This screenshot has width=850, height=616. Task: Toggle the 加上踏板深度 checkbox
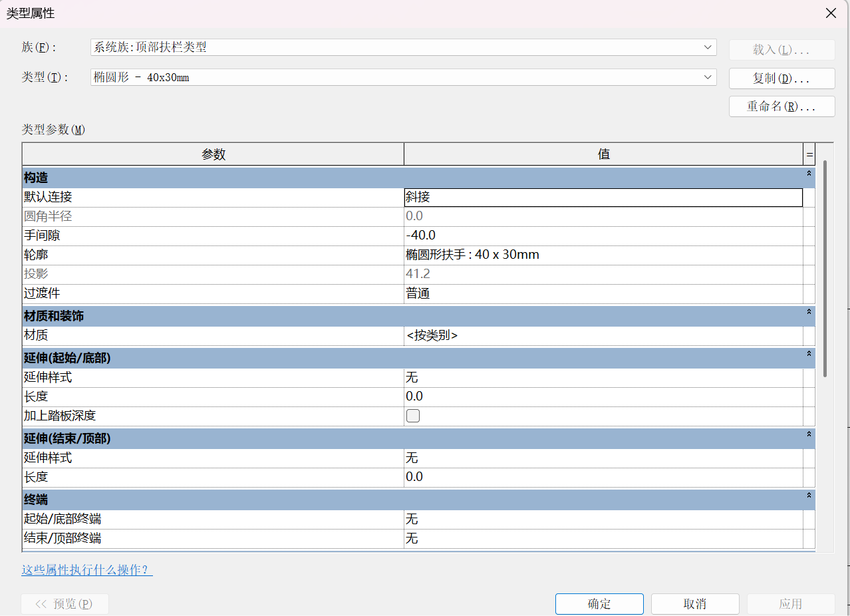(413, 416)
